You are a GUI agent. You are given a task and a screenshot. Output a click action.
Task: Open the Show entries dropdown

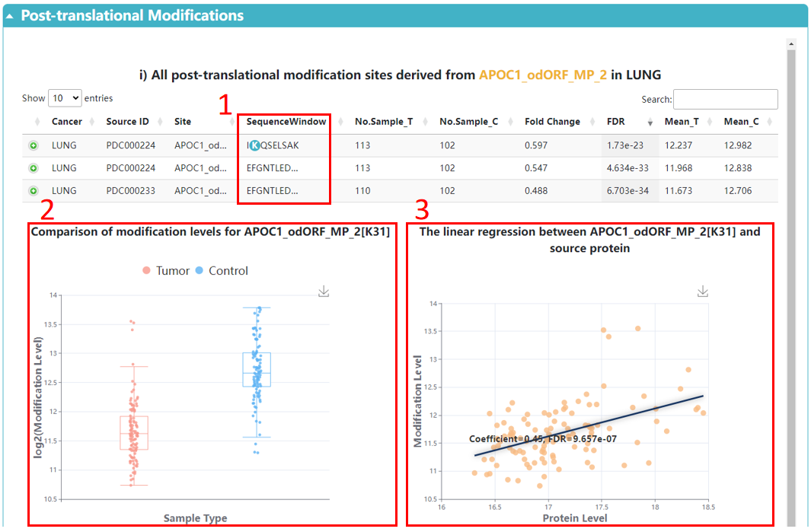pyautogui.click(x=65, y=98)
